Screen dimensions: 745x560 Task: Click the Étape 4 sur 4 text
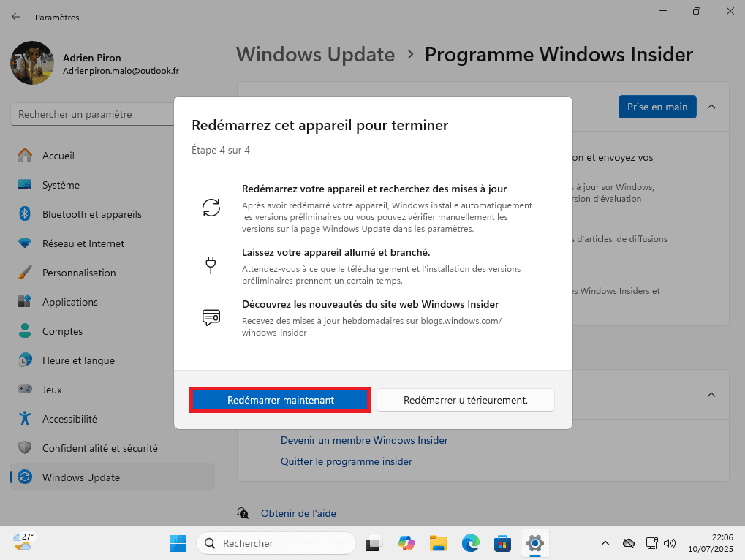point(221,150)
